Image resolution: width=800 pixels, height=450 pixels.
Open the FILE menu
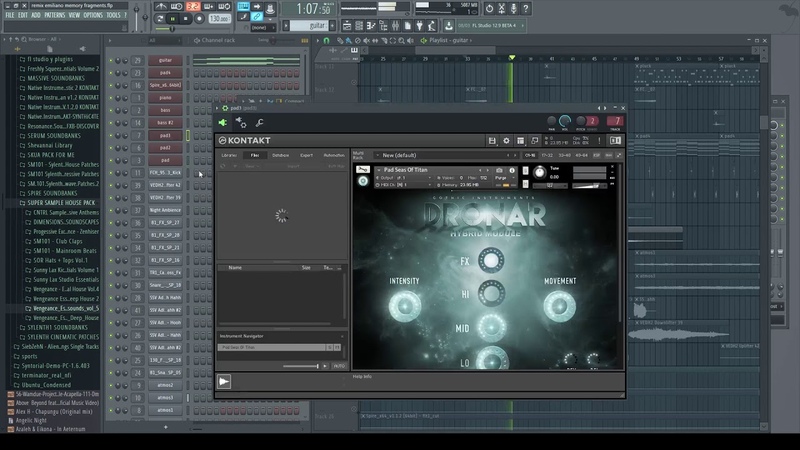(x=10, y=15)
